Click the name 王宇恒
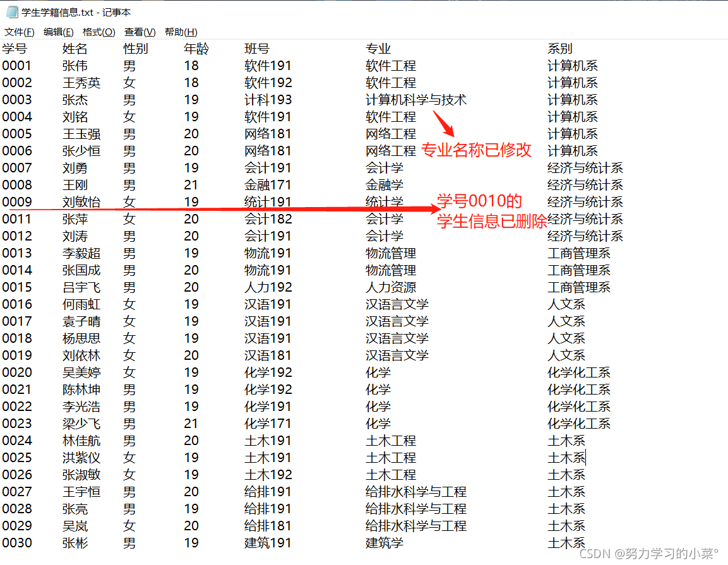The image size is (728, 565). (81, 492)
